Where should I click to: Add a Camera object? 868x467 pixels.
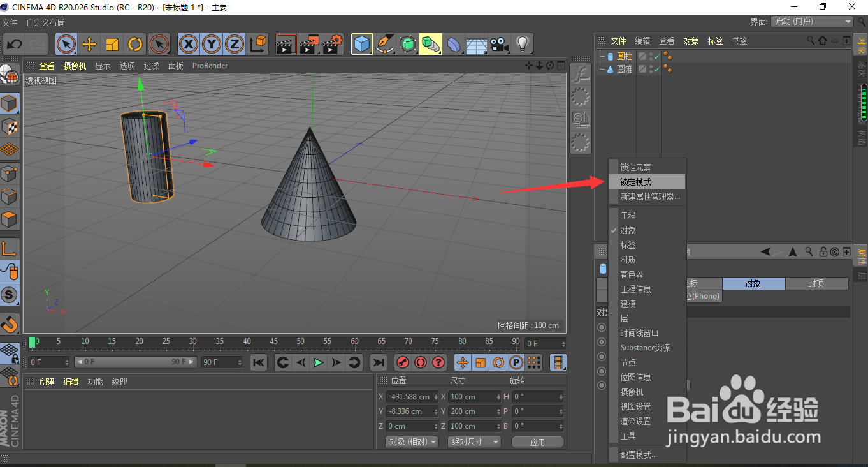click(500, 45)
